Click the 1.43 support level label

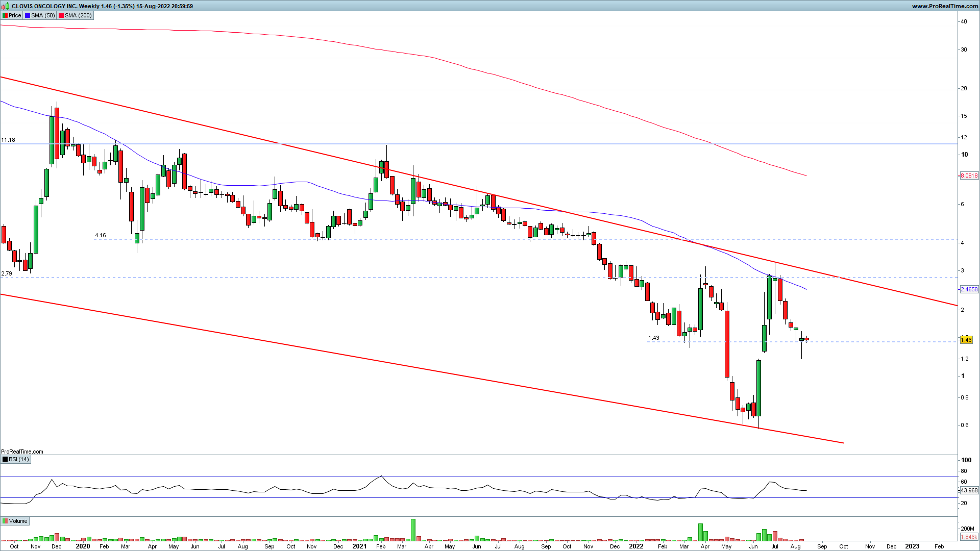(x=654, y=338)
